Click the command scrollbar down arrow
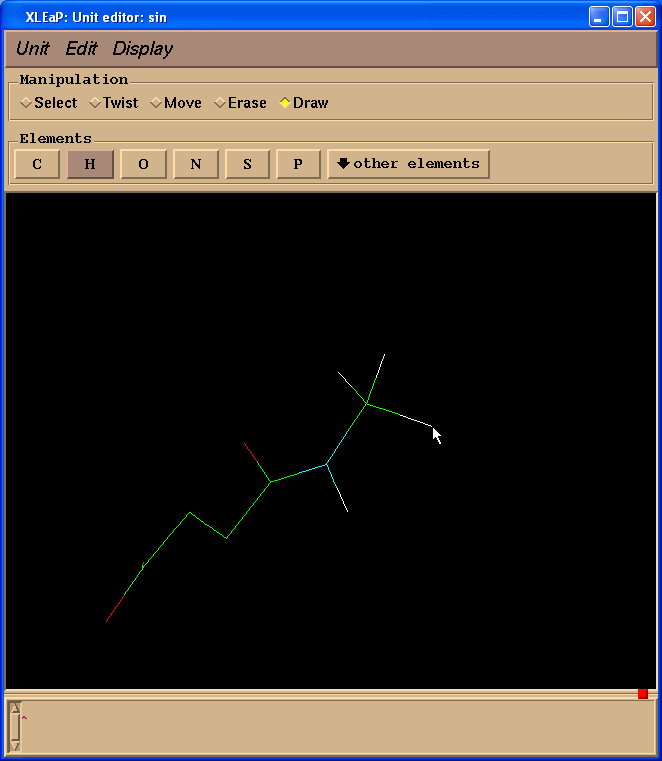 click(x=15, y=746)
